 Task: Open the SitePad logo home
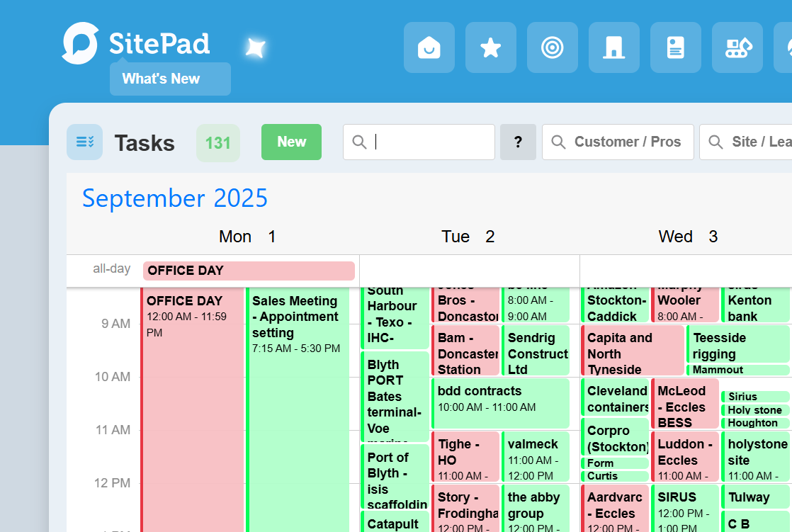135,43
